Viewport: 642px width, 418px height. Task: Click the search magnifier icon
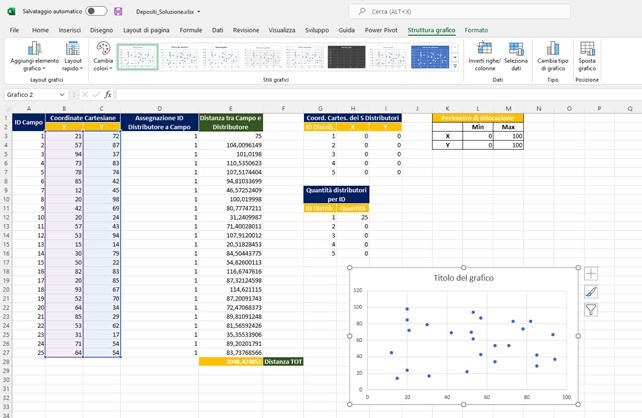coord(362,11)
